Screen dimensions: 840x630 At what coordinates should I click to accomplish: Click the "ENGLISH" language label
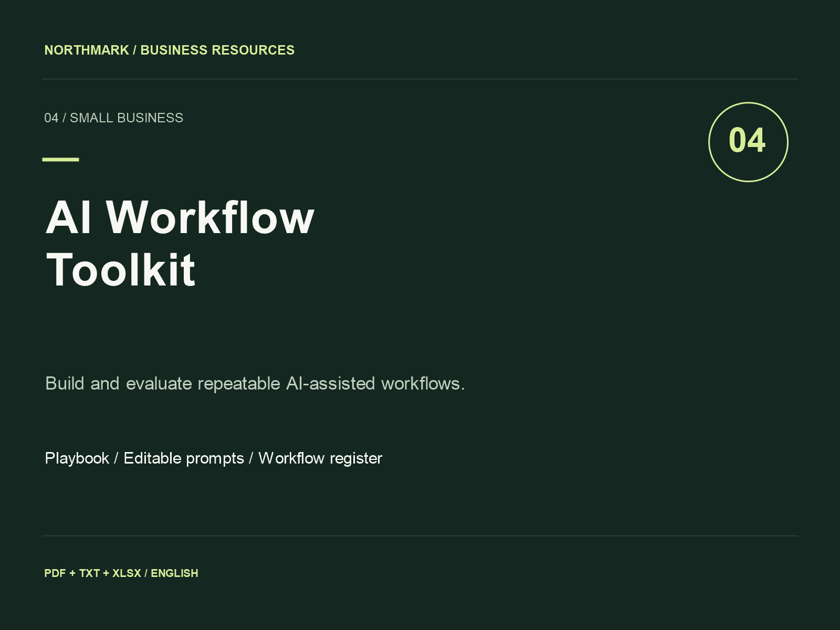coord(174,573)
